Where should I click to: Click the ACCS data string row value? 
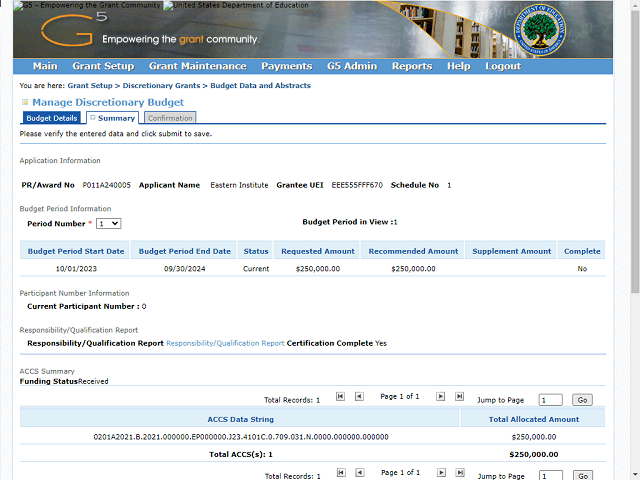pos(241,437)
